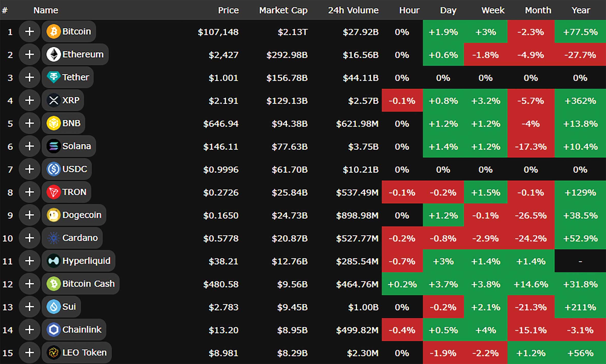Screen dimensions: 606x364
Task: Click the Tether logo icon
Action: point(53,77)
